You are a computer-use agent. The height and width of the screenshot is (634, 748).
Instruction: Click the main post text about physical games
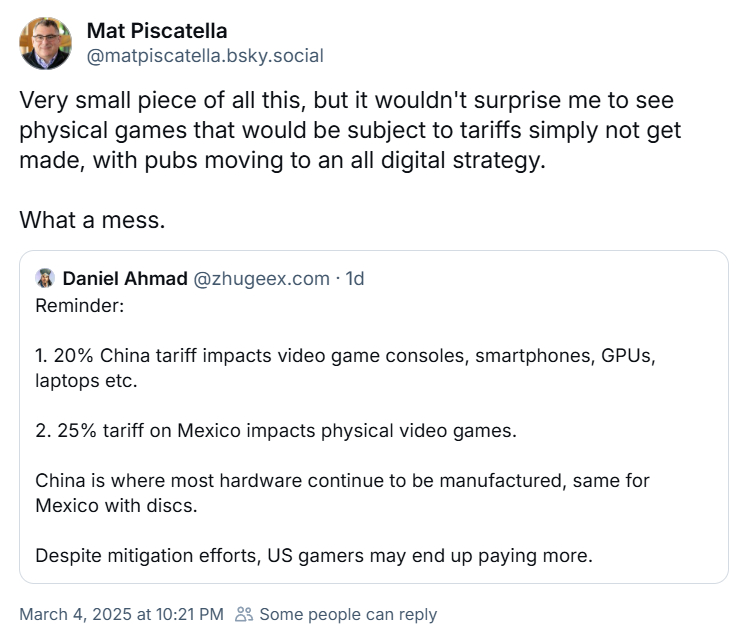pyautogui.click(x=350, y=131)
